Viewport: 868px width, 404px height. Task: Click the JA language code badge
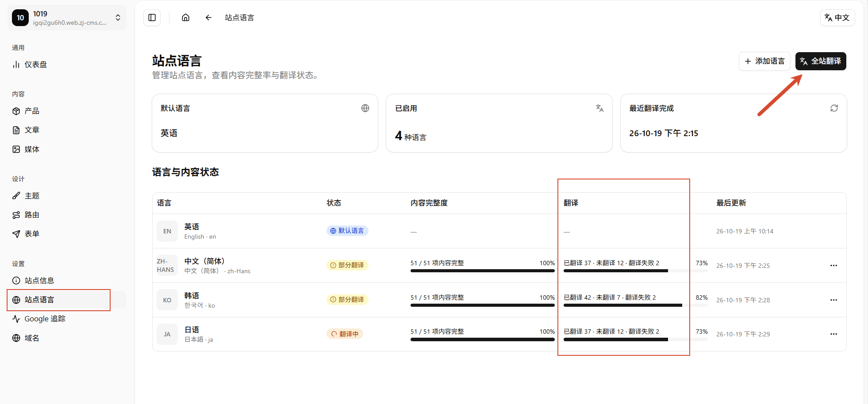[167, 334]
